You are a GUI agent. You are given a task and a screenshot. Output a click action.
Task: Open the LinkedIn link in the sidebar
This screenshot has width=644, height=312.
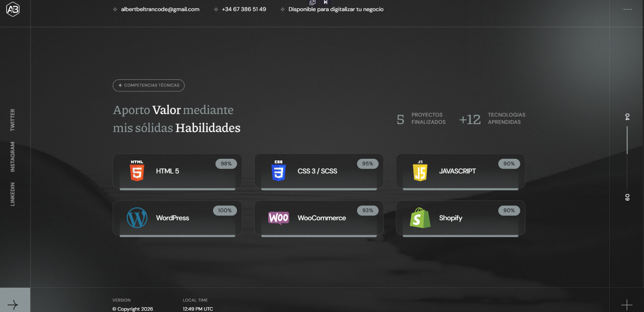[x=12, y=194]
